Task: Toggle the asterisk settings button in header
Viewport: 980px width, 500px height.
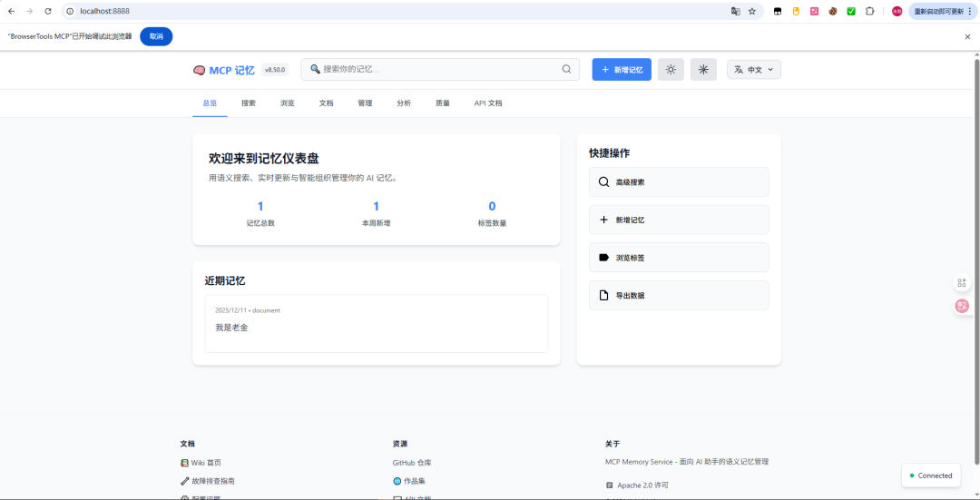Action: tap(703, 70)
